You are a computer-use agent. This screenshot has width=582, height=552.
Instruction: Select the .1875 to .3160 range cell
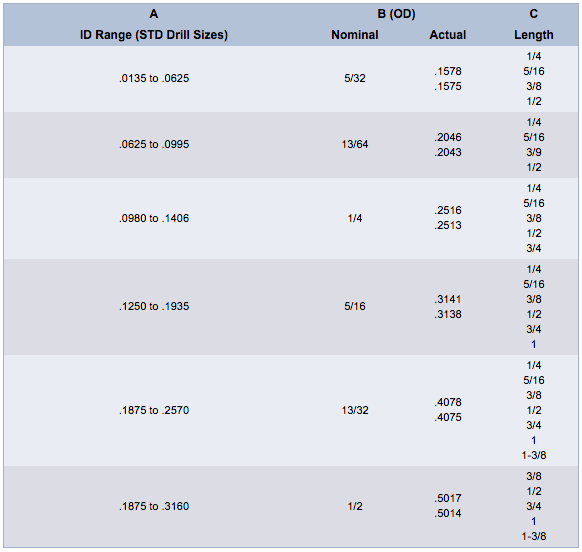click(154, 506)
